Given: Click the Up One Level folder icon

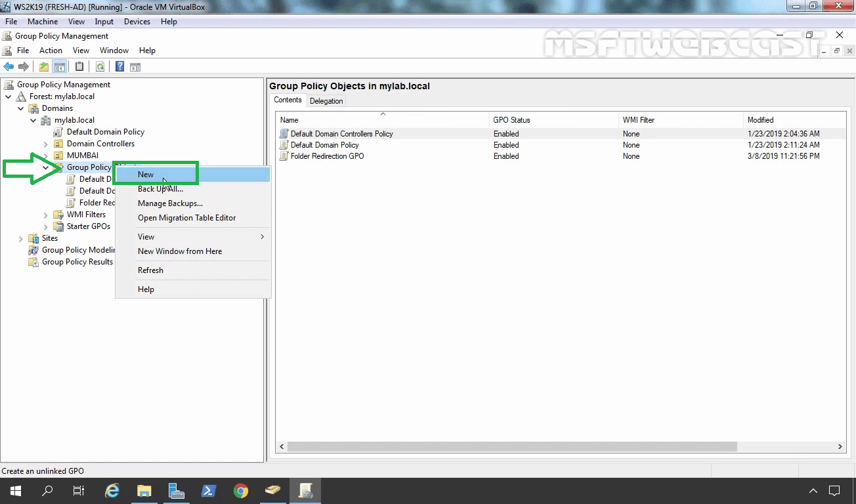Looking at the screenshot, I should (44, 66).
